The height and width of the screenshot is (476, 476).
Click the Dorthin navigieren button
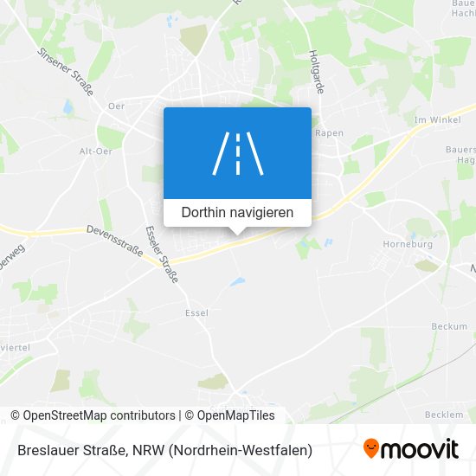point(237,213)
